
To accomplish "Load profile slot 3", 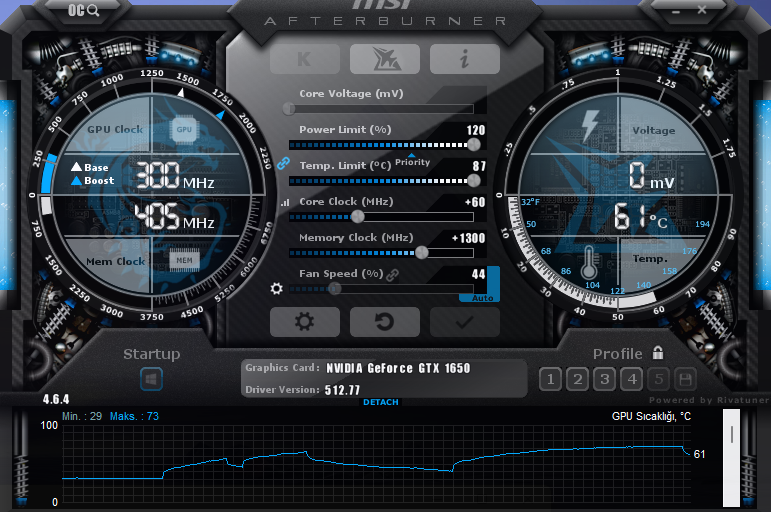I will coord(605,379).
